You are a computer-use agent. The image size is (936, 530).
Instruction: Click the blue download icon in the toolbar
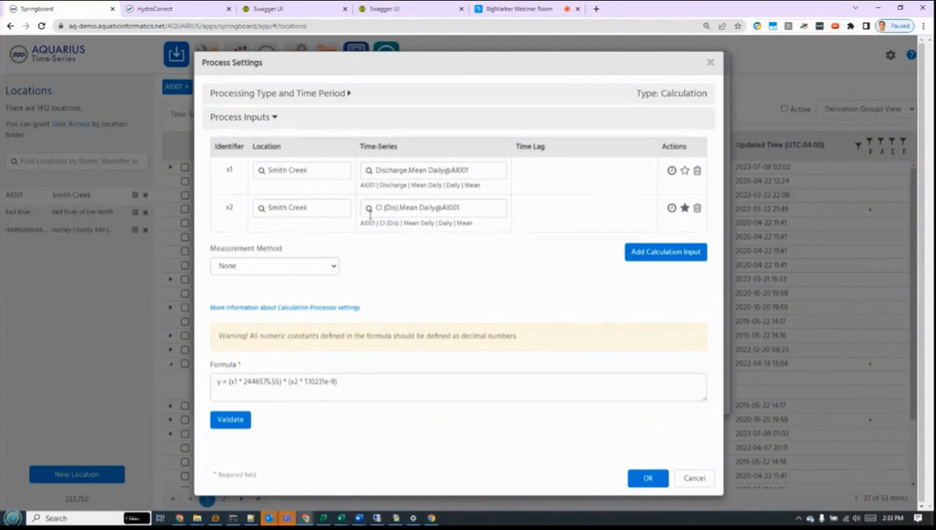177,54
